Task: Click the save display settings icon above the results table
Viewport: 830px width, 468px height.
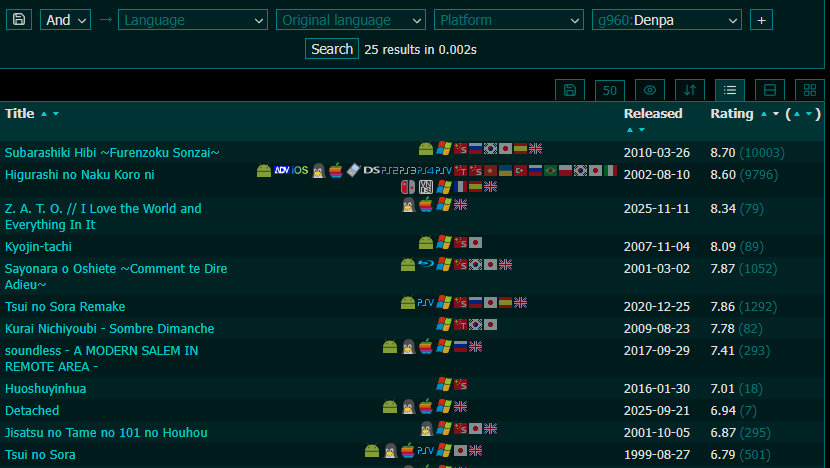Action: (x=570, y=90)
